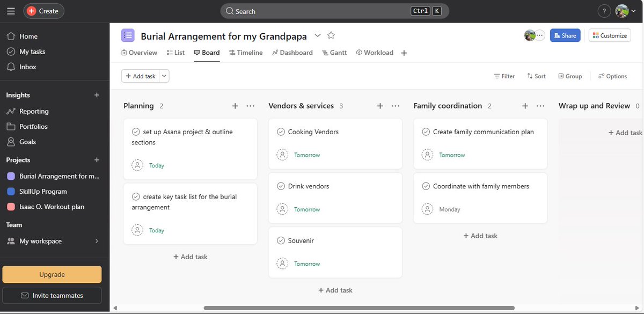The height and width of the screenshot is (314, 644).
Task: Select the Reporting icon in Insights
Action: [x=12, y=111]
